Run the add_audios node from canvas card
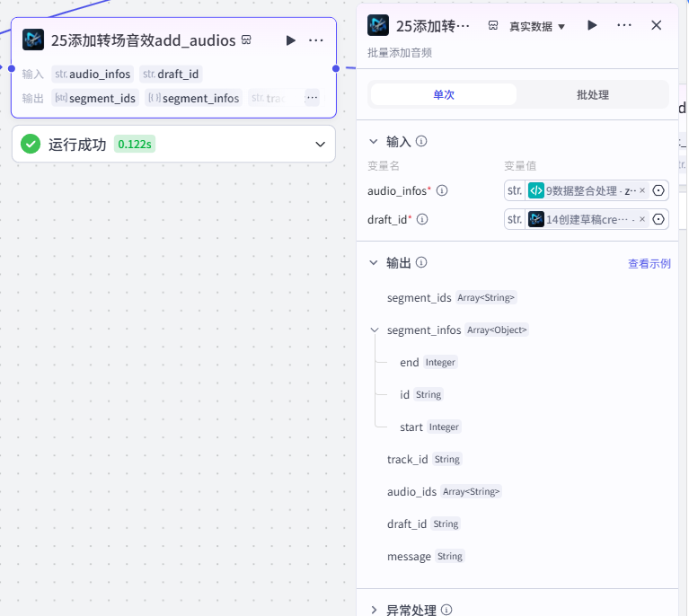This screenshot has height=616, width=689. point(290,40)
